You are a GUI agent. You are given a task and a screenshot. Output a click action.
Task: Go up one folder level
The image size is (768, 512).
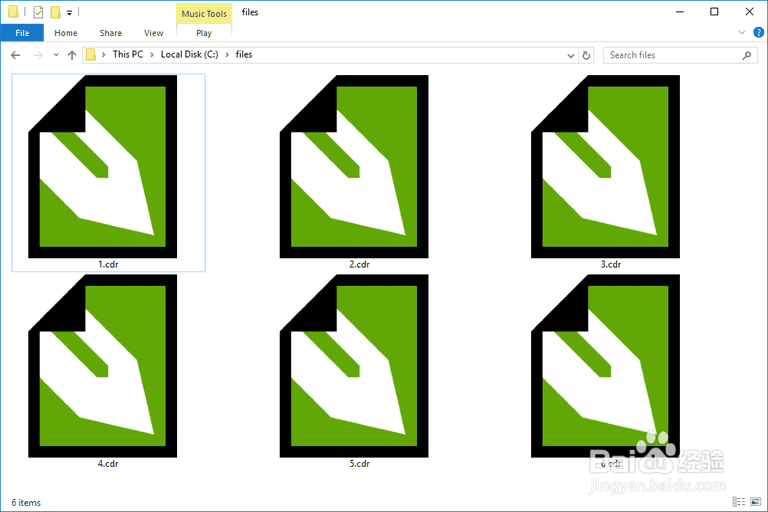[72, 55]
